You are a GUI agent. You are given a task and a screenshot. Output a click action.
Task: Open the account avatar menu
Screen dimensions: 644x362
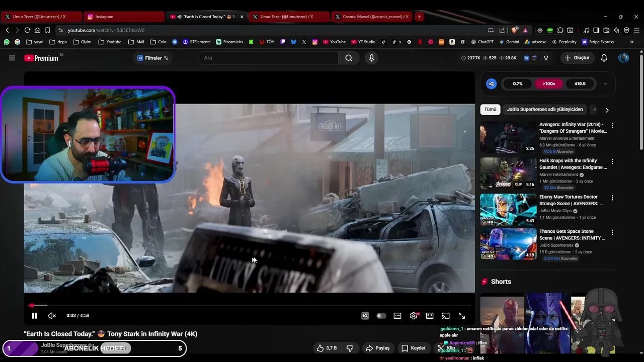[623, 58]
